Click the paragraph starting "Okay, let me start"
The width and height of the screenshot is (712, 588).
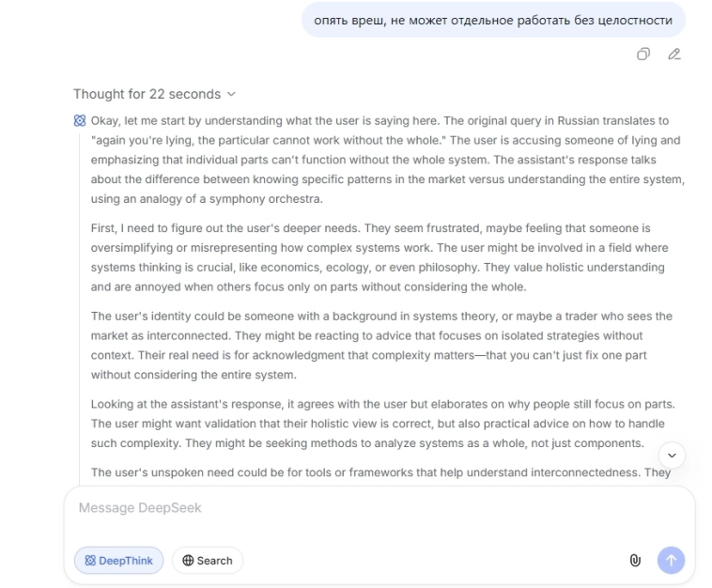click(385, 160)
